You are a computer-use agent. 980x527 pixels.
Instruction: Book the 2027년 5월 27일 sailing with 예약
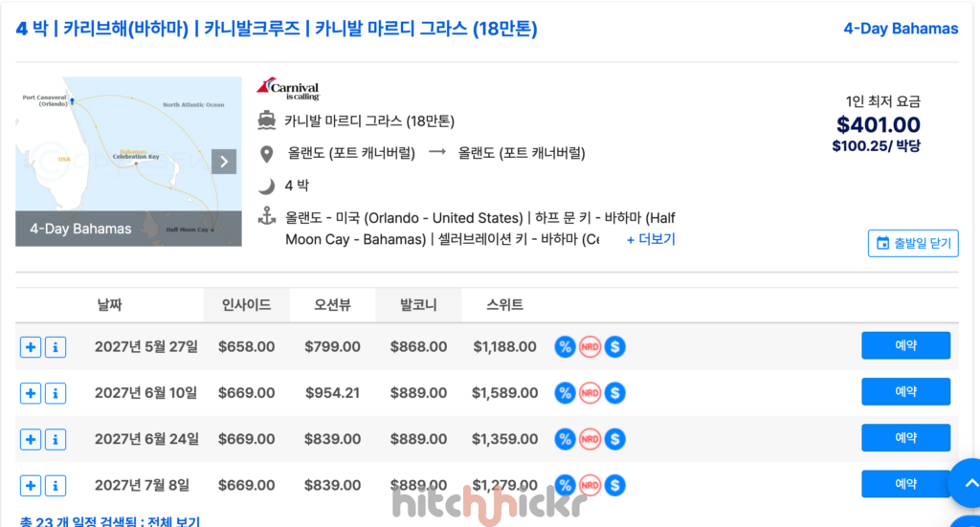905,345
